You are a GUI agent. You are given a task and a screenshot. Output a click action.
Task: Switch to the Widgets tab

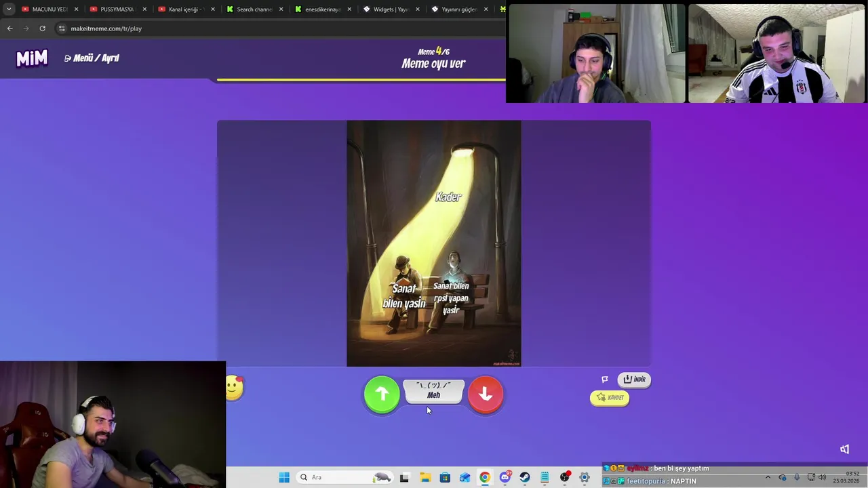(x=391, y=9)
